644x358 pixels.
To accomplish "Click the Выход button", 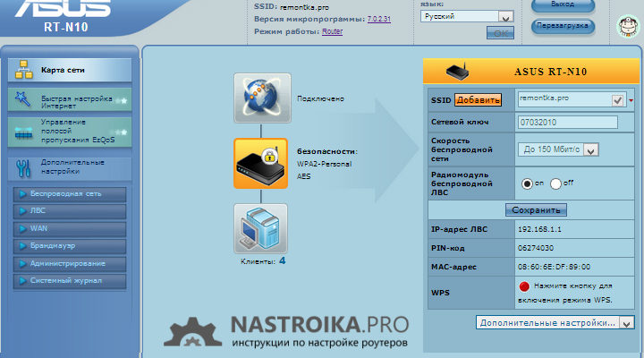I will coord(563,5).
